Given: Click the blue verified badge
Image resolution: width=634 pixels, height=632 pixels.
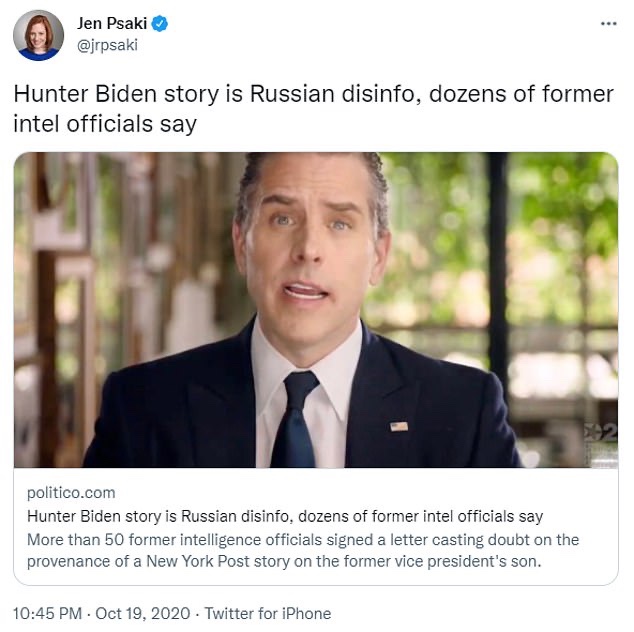Looking at the screenshot, I should pos(160,22).
